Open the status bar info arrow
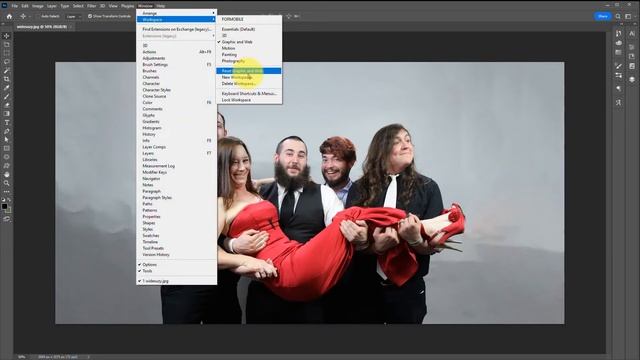640x360 pixels. pos(88,357)
